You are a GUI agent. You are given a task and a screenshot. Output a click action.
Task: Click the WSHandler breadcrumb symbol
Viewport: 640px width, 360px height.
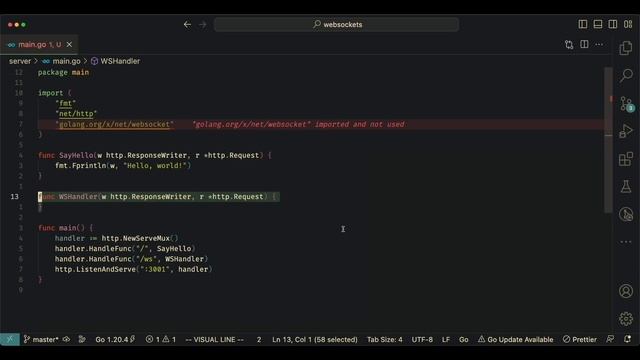(120, 61)
